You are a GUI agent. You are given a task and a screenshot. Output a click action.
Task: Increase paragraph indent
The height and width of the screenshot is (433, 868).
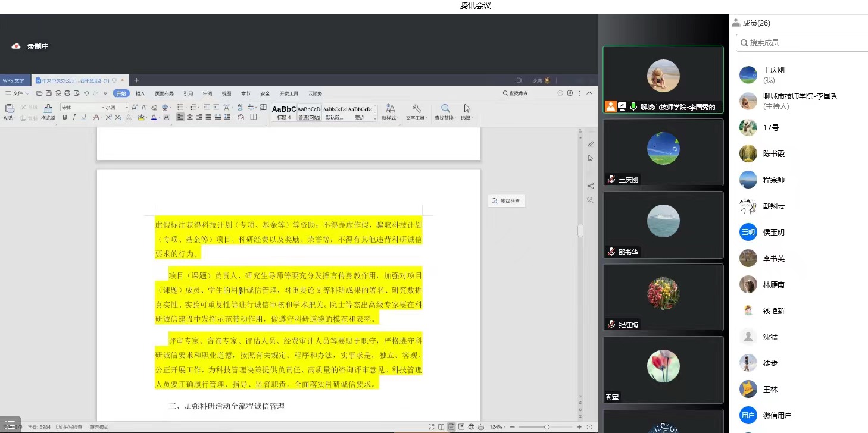[x=216, y=107]
